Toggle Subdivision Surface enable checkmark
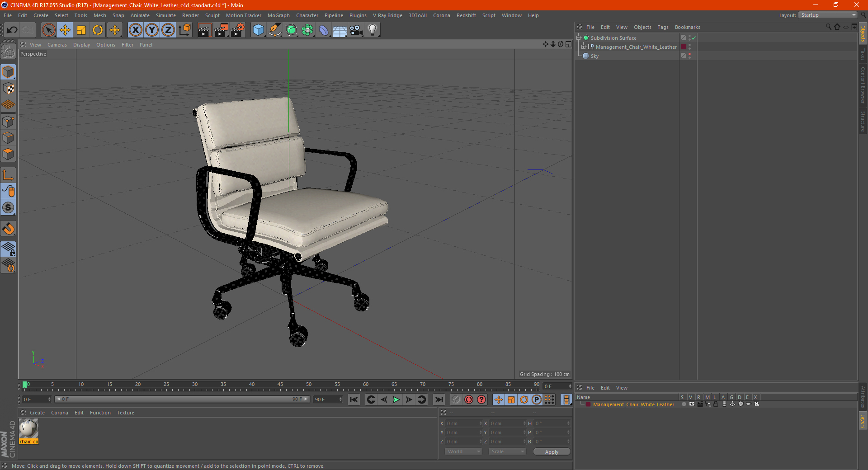The image size is (868, 470). [x=694, y=38]
